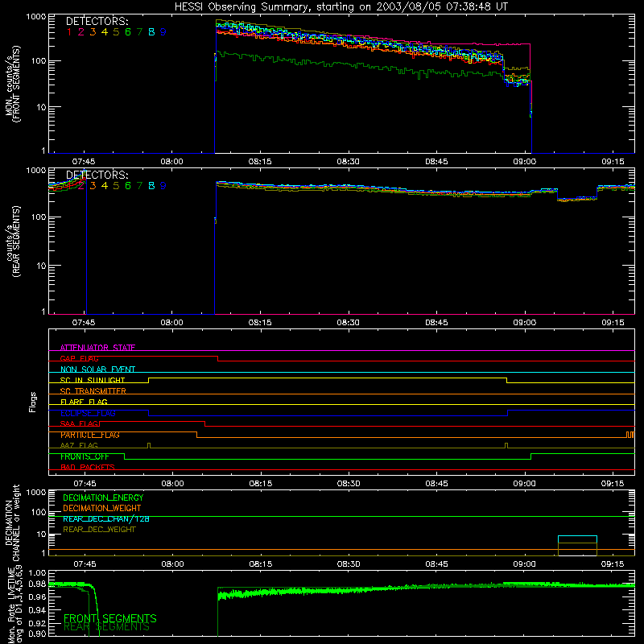Image resolution: width=644 pixels, height=644 pixels.
Task: Click the DECIMATION_ENERGY legend entry
Action: pos(103,497)
